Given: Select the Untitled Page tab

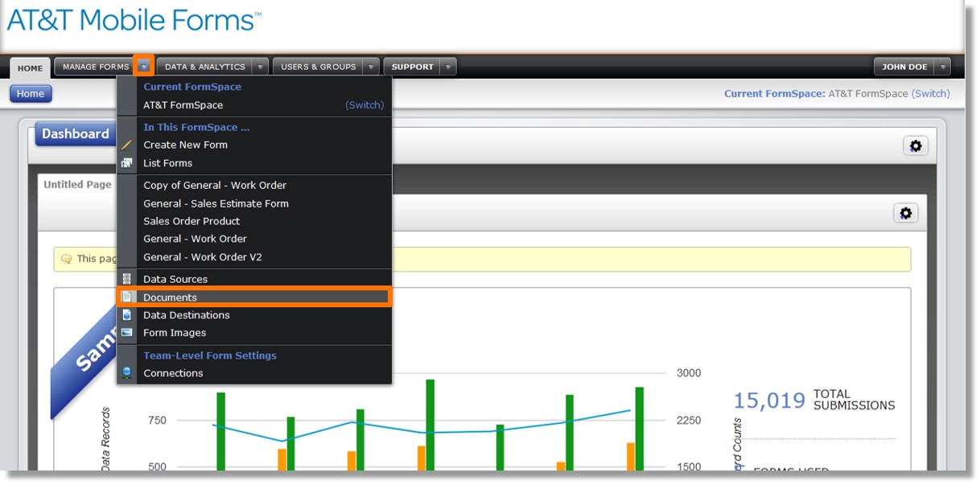Looking at the screenshot, I should point(77,184).
